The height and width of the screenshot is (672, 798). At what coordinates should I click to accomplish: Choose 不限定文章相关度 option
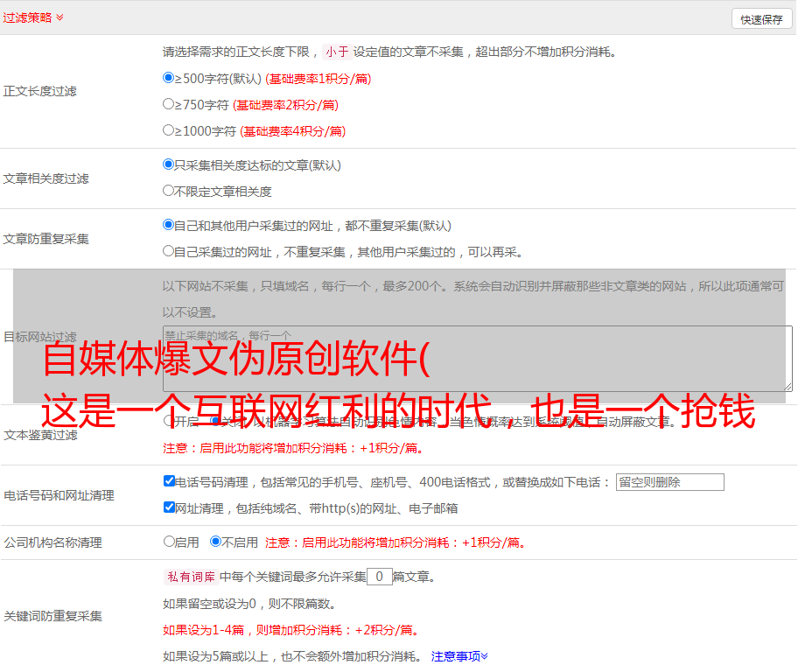[x=169, y=191]
